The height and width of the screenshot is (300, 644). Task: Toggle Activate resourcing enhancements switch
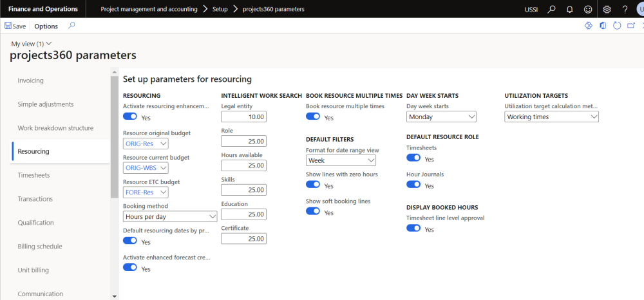(x=130, y=117)
